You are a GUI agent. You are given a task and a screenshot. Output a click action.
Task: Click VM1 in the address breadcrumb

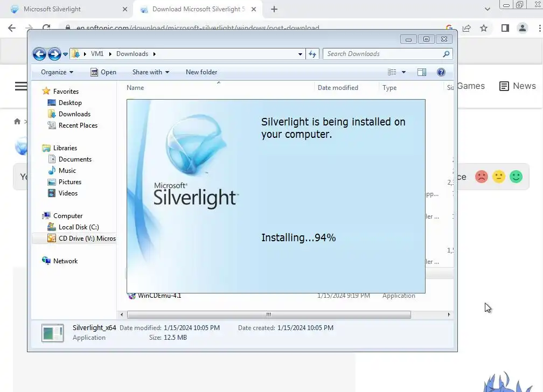point(97,54)
